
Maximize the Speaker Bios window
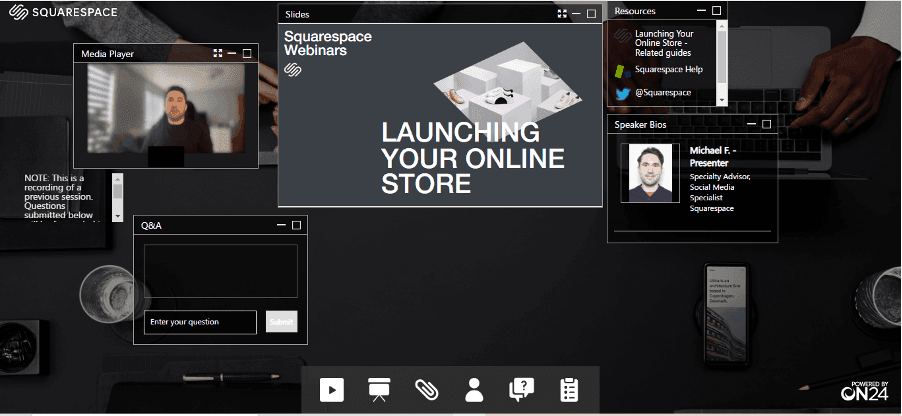[x=766, y=124]
